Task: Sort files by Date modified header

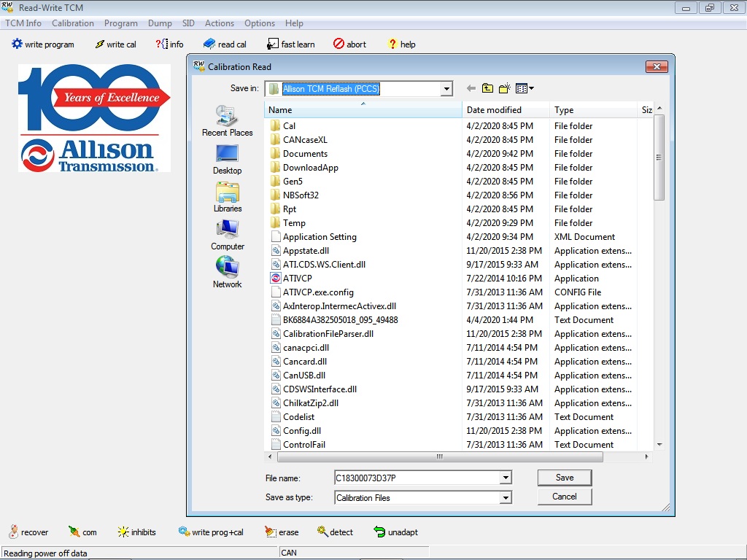Action: [x=506, y=109]
